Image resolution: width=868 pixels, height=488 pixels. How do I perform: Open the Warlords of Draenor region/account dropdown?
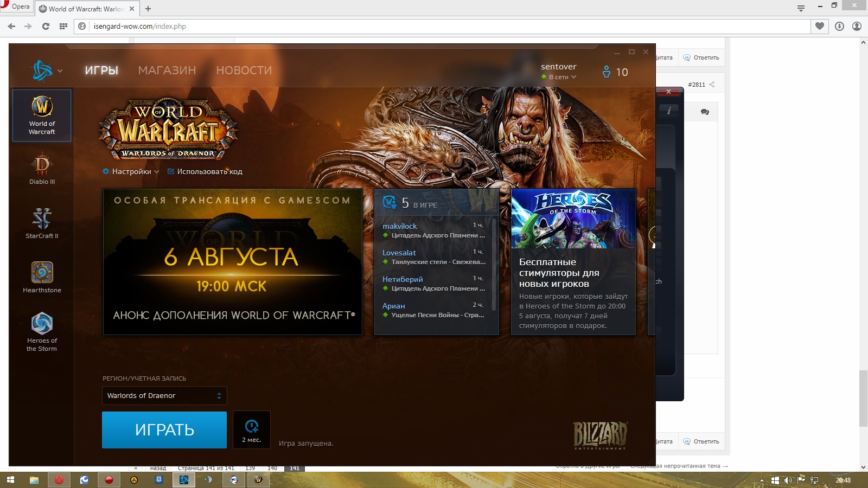[164, 395]
